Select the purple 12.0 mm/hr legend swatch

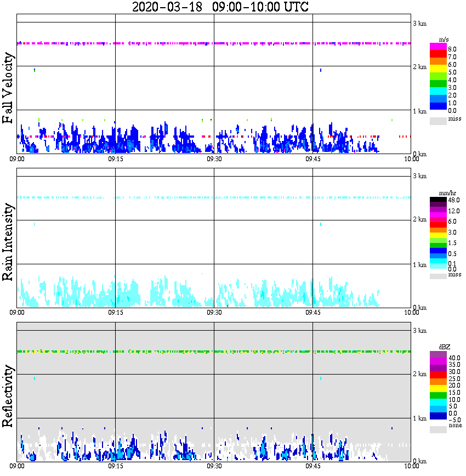[x=438, y=210]
